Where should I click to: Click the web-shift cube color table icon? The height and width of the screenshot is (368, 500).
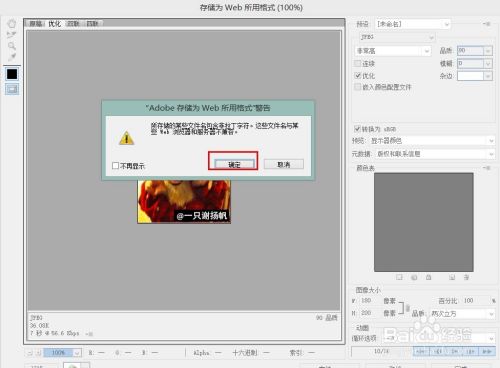(x=414, y=277)
